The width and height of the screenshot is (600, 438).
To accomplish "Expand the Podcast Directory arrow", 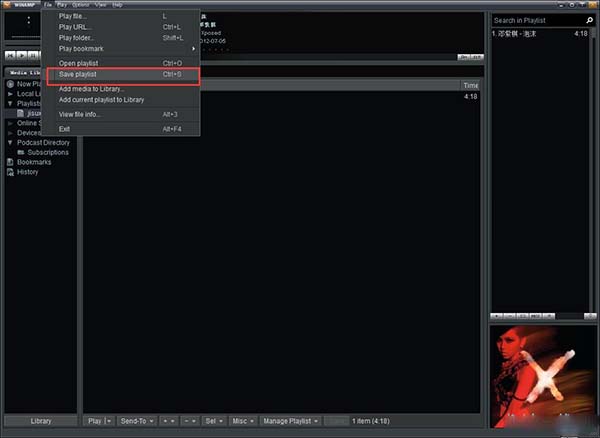I will 9,142.
